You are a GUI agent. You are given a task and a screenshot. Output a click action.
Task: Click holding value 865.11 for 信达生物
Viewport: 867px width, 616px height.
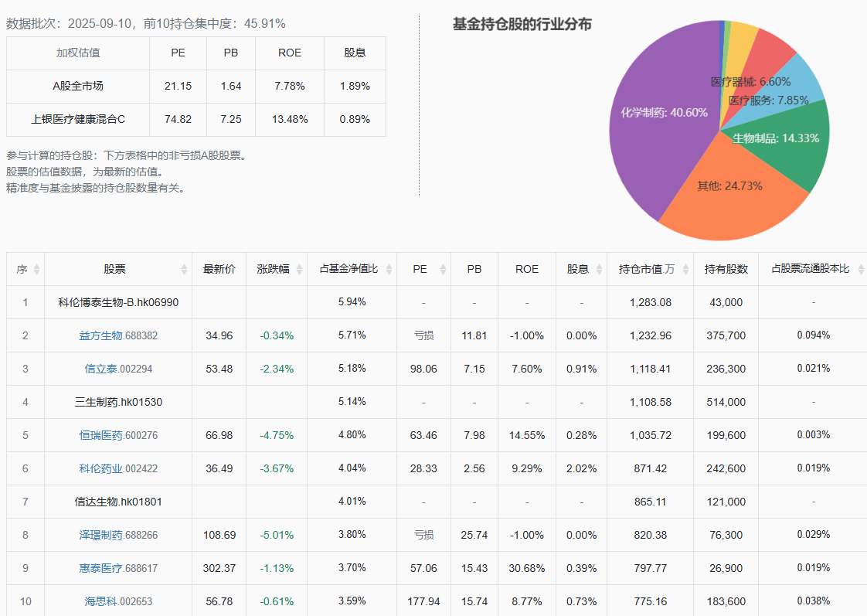coord(651,502)
